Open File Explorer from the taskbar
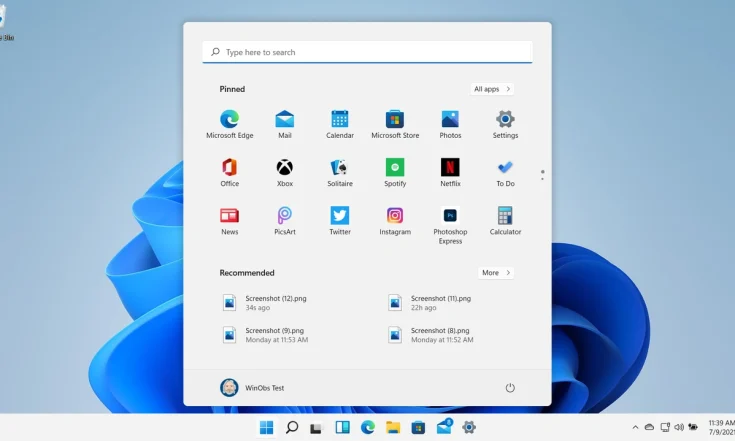735x441 pixels. [x=393, y=427]
